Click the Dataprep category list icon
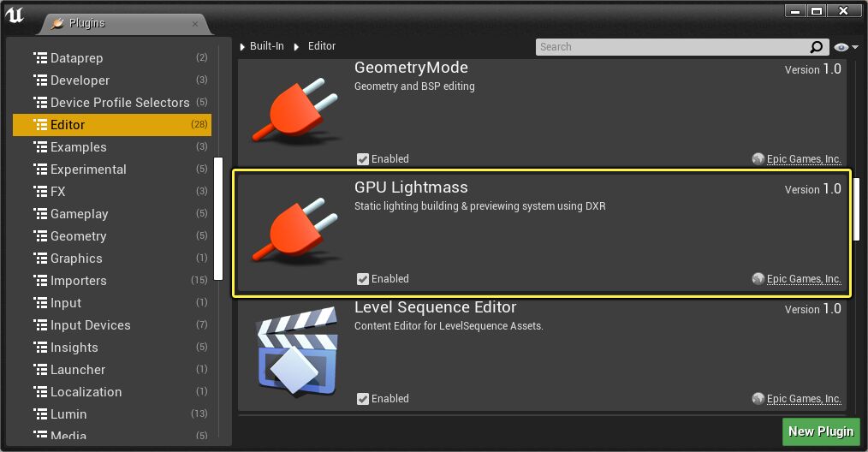Image resolution: width=868 pixels, height=452 pixels. coord(39,58)
